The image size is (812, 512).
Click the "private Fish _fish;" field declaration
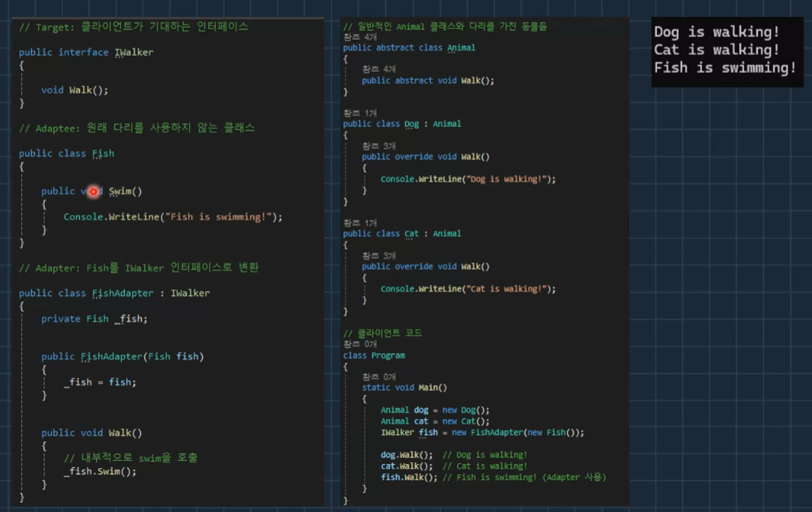tap(95, 319)
